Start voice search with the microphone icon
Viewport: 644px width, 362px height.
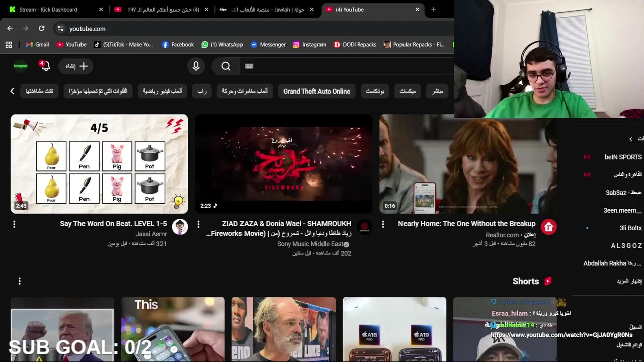coord(196,66)
